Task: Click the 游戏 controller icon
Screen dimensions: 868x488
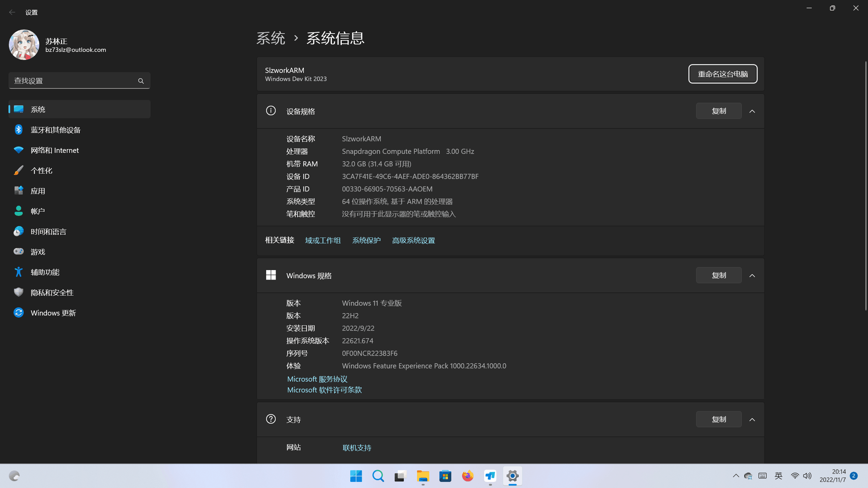Action: tap(19, 251)
